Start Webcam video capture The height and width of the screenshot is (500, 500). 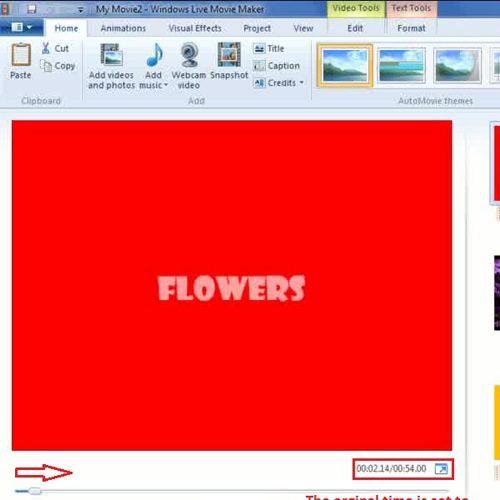pyautogui.click(x=189, y=67)
